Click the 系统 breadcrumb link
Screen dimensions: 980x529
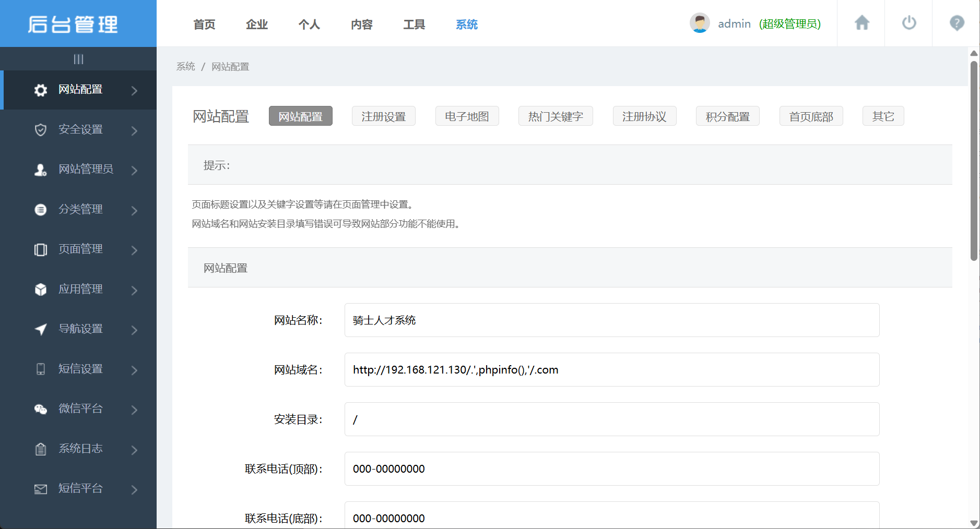(x=185, y=67)
